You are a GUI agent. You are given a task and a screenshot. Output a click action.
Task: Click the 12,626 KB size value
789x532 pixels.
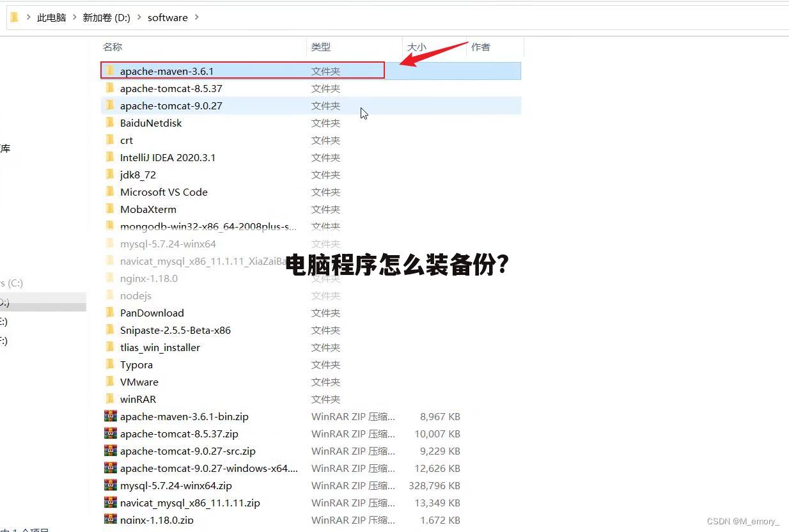(x=437, y=468)
